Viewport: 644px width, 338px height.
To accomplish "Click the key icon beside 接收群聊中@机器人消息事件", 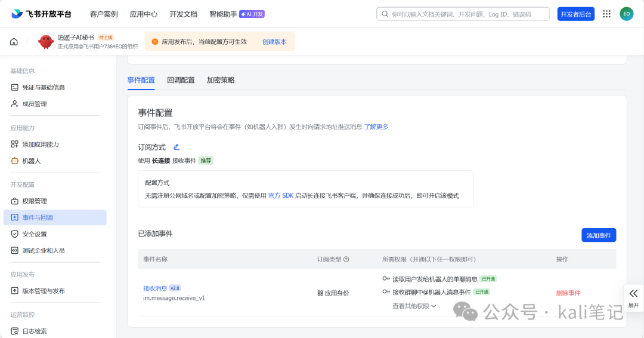I will (386, 292).
